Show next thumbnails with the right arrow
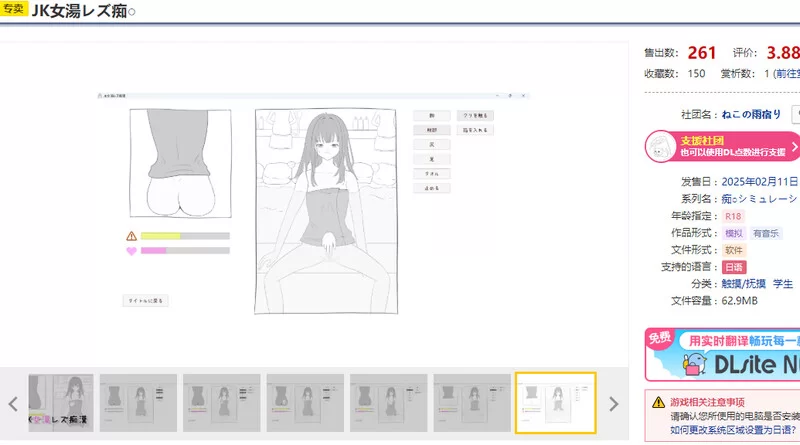Screen dimensions: 800x445 coord(614,404)
